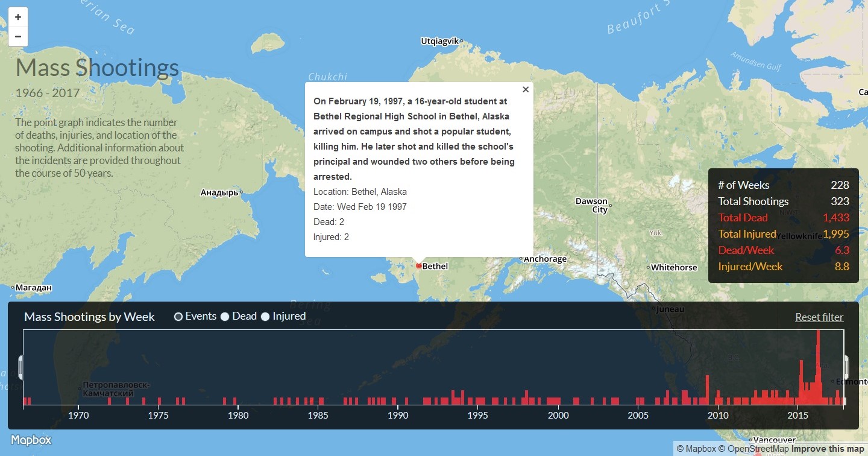Click the Петропавловск-Камчатский city label
Image resolution: width=868 pixels, height=456 pixels.
coord(116,389)
